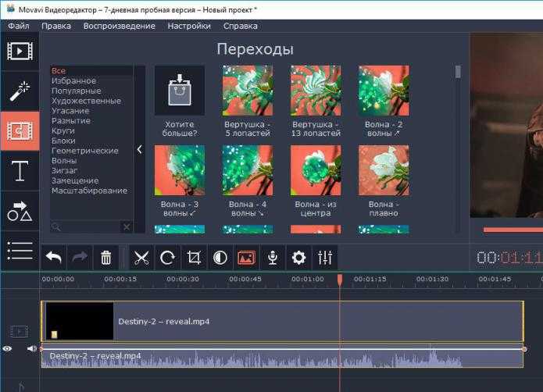This screenshot has width=543, height=392.
Task: Select Волна - 4 волны transition
Action: click(x=248, y=170)
